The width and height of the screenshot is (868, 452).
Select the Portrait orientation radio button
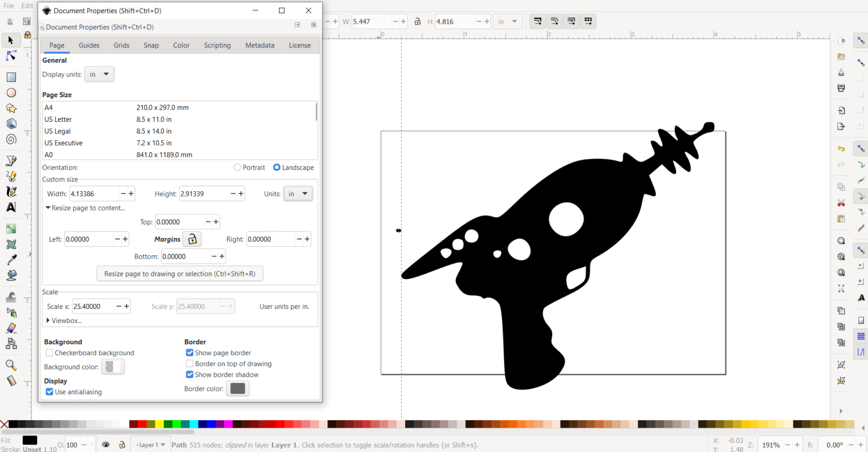[237, 167]
